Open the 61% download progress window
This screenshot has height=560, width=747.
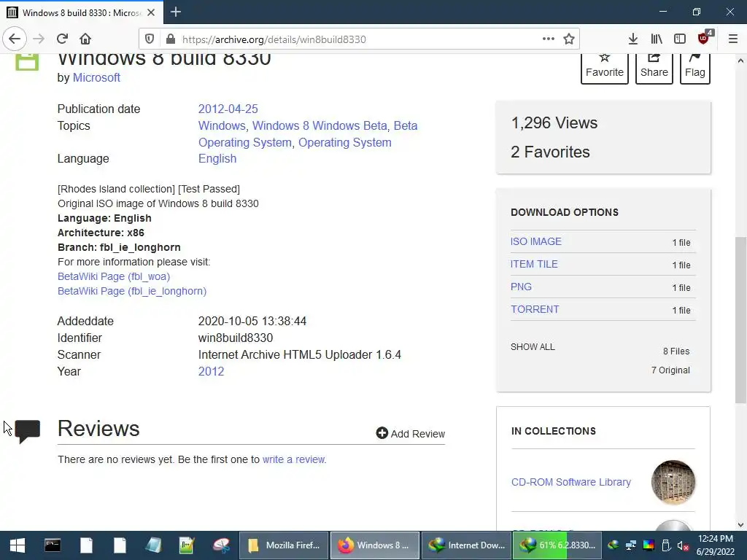tap(557, 545)
